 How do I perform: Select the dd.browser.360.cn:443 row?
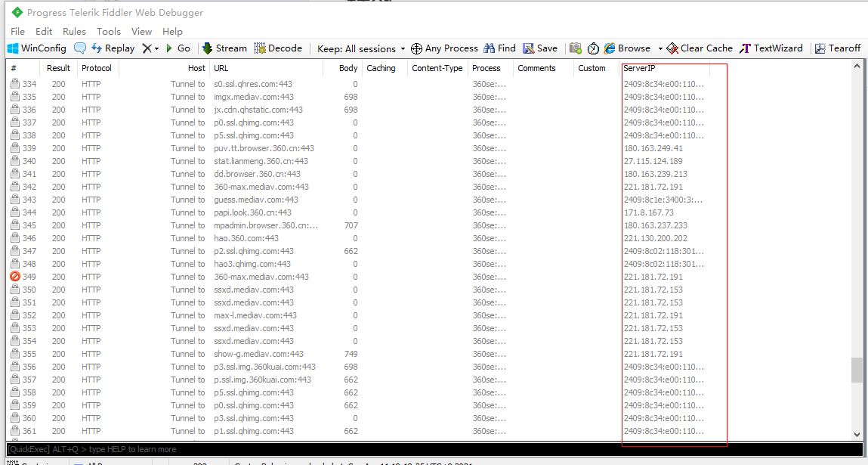point(357,173)
